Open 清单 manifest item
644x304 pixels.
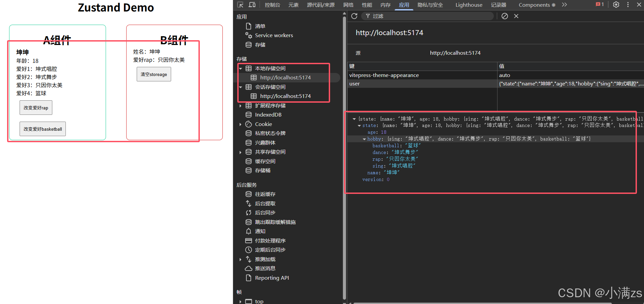[260, 26]
